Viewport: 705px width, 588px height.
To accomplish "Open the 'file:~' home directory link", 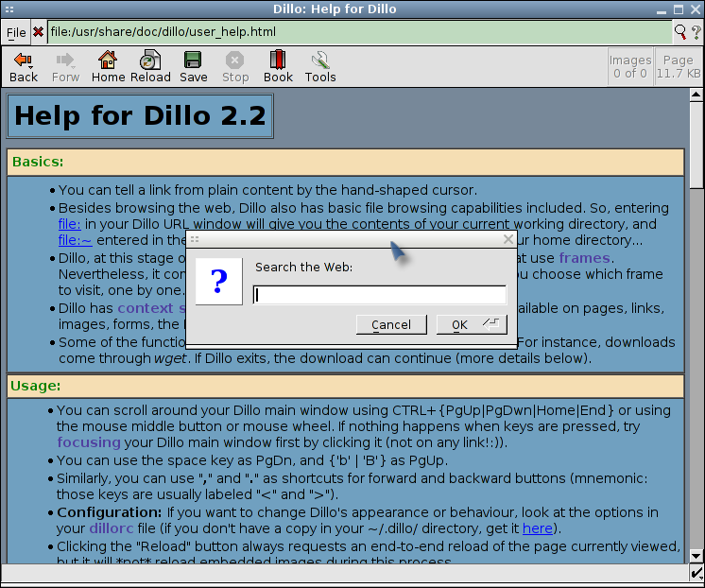I will point(75,240).
